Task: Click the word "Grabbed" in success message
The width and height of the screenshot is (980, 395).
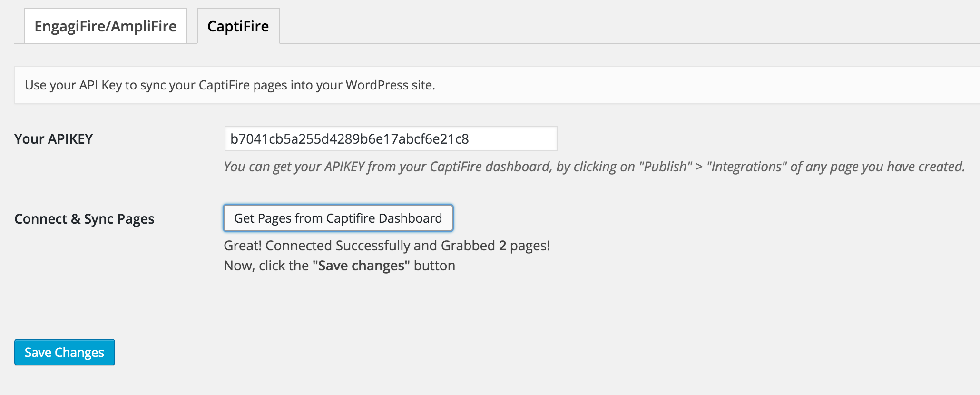Action: (x=468, y=246)
